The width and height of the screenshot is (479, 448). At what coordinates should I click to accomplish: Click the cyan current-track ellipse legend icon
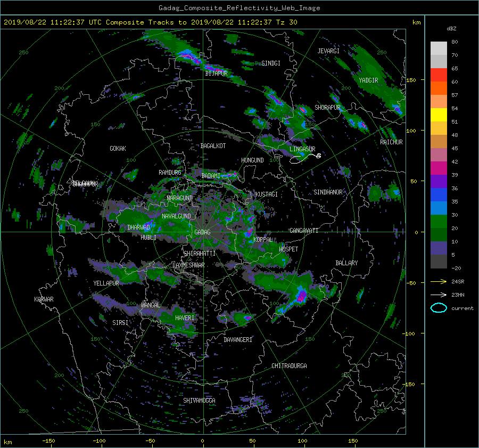click(439, 308)
